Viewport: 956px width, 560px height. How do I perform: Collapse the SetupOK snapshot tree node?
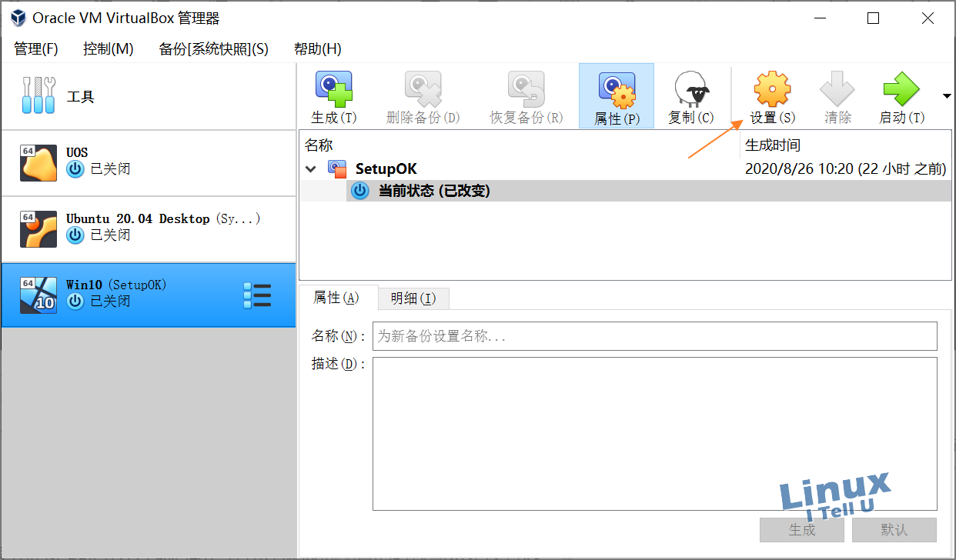click(311, 169)
